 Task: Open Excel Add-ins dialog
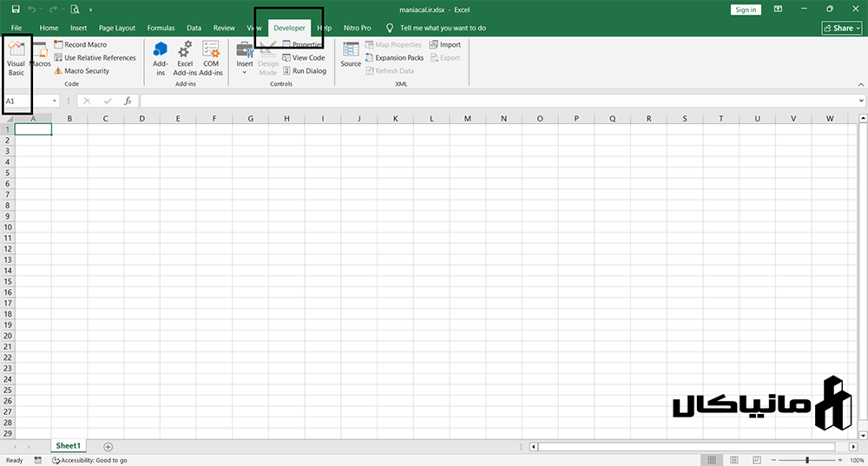pos(185,58)
